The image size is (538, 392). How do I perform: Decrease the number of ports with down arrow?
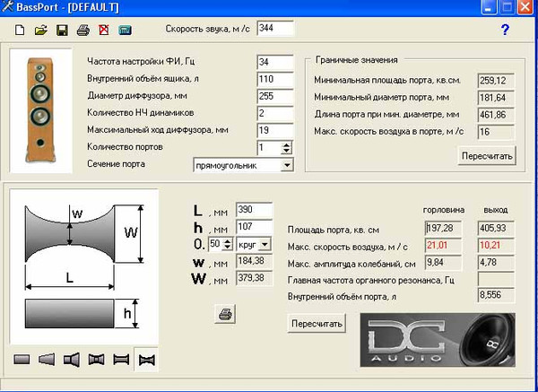pyautogui.click(x=286, y=151)
